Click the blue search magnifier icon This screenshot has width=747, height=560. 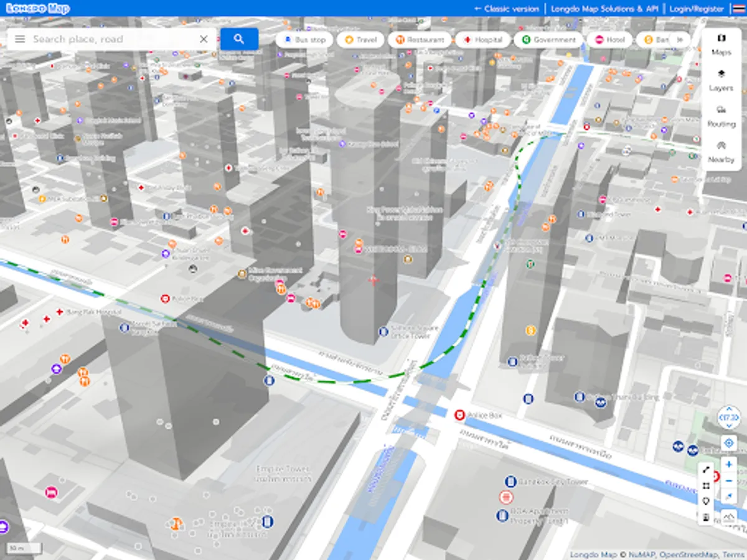239,39
